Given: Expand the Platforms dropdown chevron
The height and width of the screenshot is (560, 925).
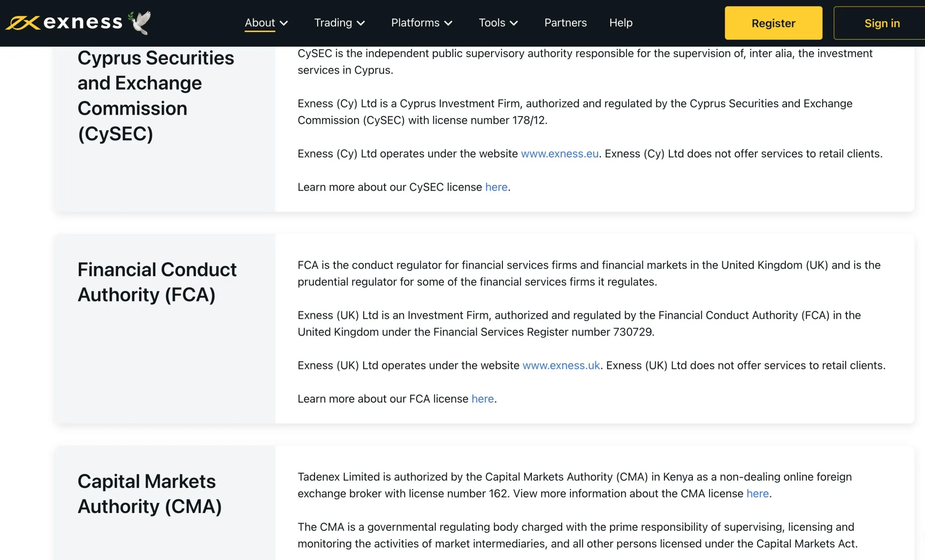Looking at the screenshot, I should click(448, 23).
